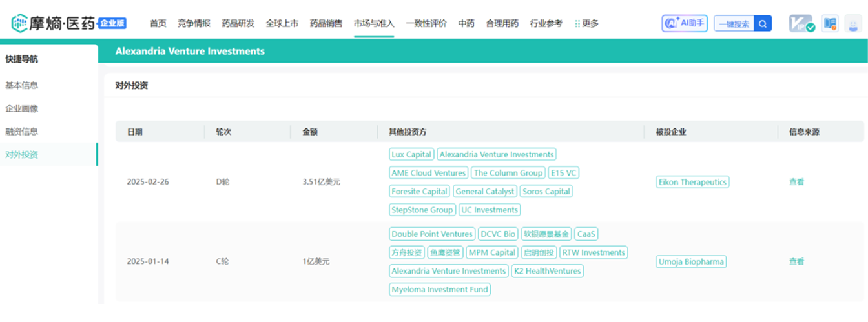Click the 1亿美元 amount cell
The width and height of the screenshot is (868, 322).
tap(316, 262)
